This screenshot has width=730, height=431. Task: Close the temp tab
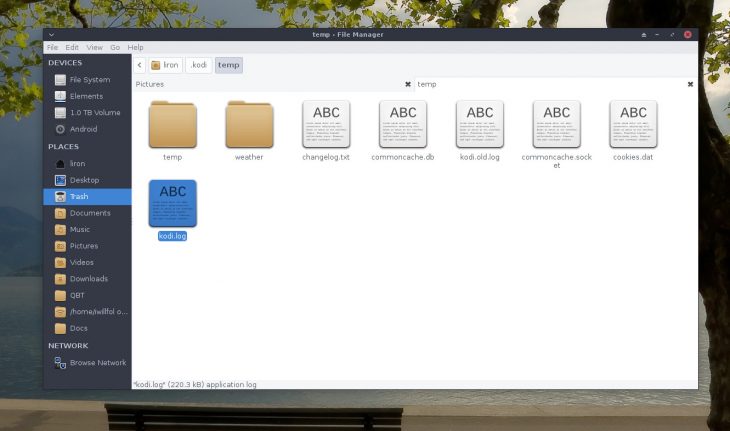(690, 84)
